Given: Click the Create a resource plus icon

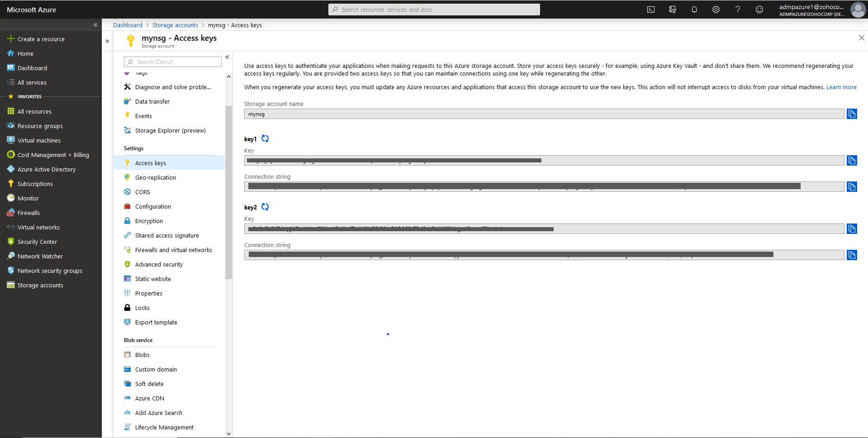Looking at the screenshot, I should tap(11, 39).
